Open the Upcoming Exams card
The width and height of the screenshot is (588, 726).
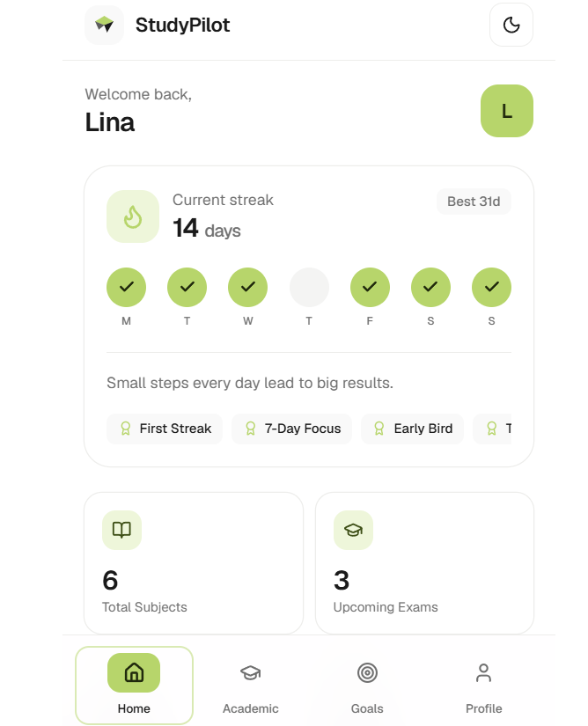(x=424, y=563)
